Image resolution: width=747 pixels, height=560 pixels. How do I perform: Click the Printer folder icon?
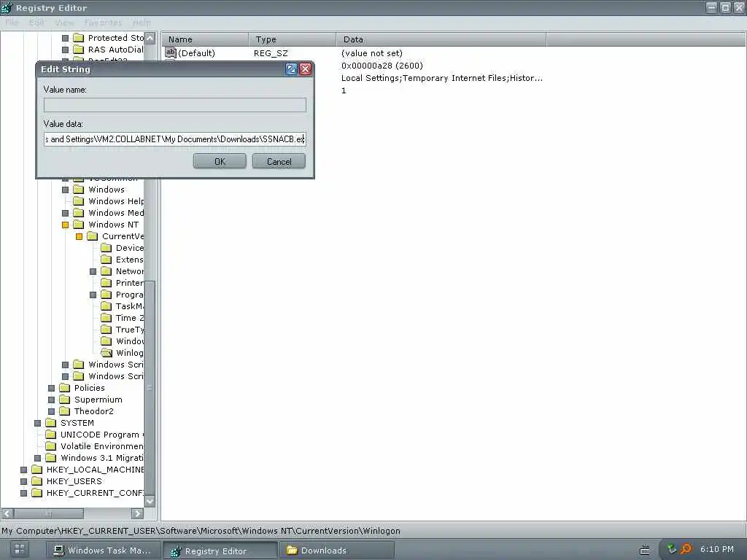click(107, 283)
